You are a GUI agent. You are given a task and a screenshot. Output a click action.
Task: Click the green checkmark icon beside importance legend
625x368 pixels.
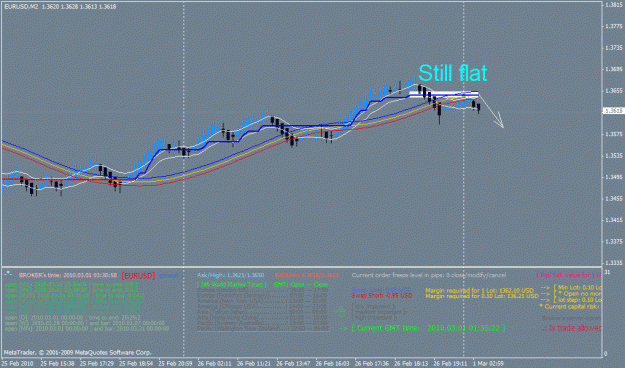[x=340, y=311]
